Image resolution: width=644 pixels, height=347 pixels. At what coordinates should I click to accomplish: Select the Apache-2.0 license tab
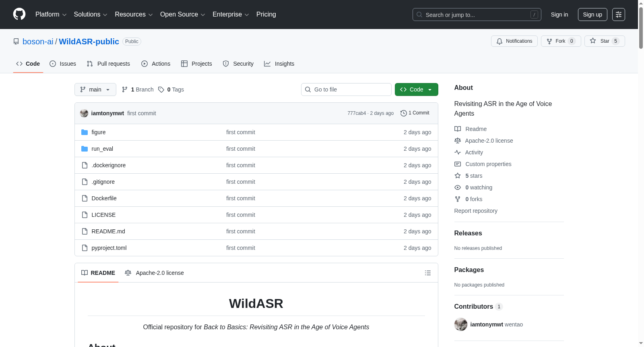coord(155,273)
